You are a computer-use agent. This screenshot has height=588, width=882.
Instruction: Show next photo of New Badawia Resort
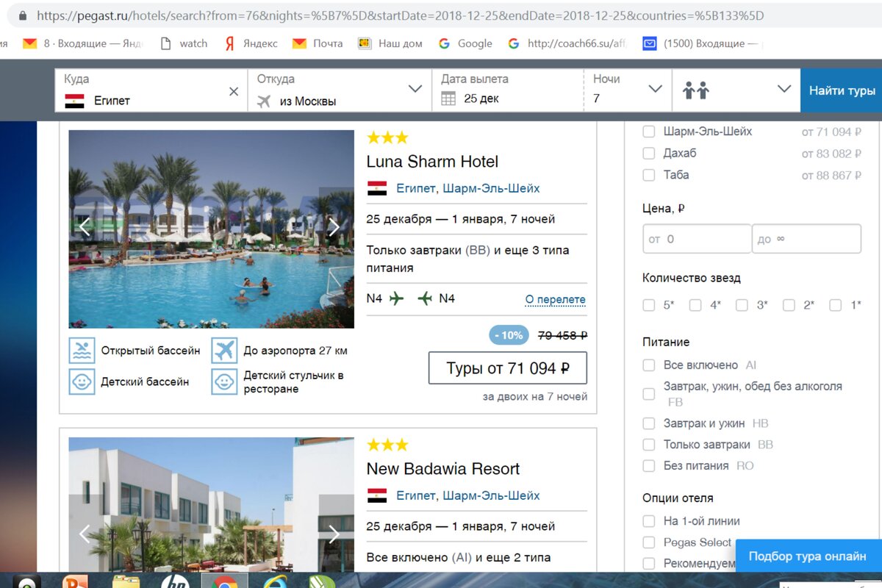coord(334,534)
